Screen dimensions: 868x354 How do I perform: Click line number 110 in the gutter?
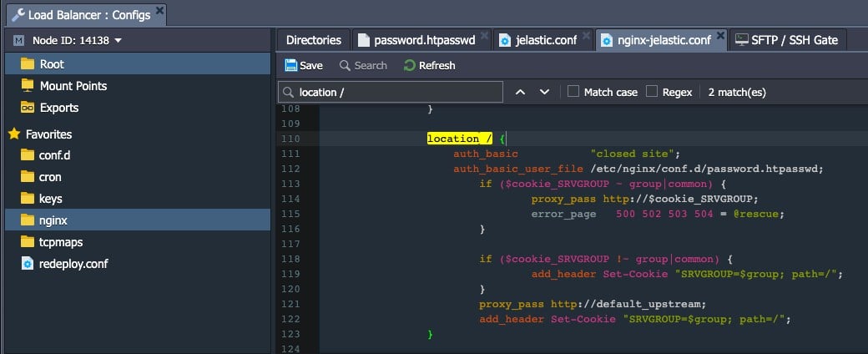coord(290,139)
